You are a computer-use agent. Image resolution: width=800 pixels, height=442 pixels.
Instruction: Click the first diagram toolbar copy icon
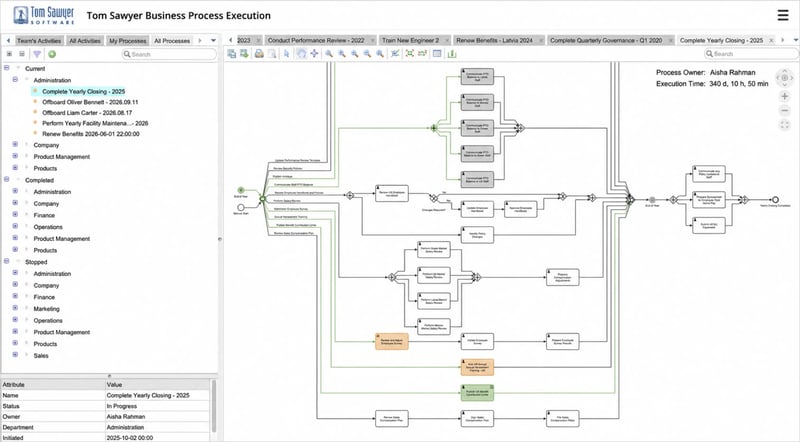click(x=232, y=54)
